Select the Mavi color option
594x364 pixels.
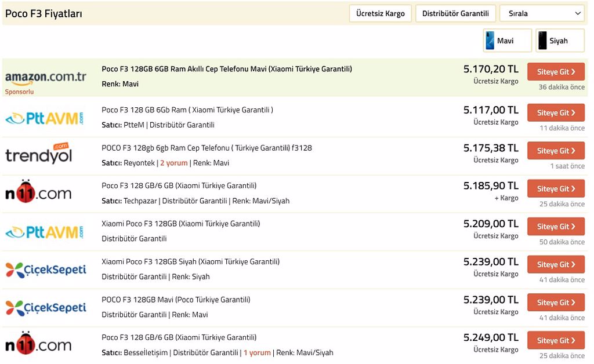pos(507,41)
